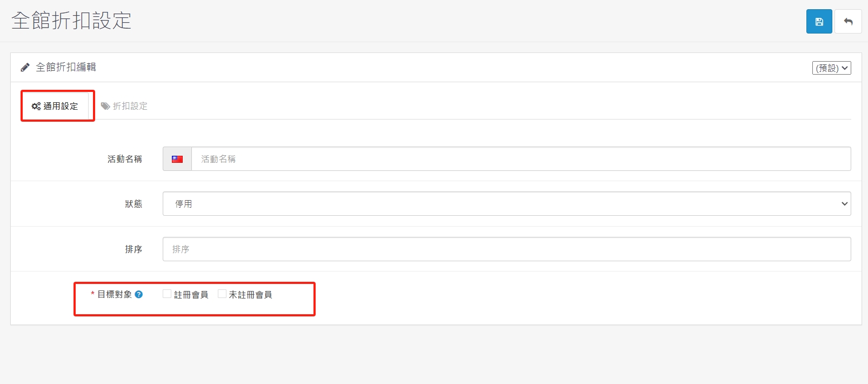This screenshot has width=868, height=384.
Task: Click the back arrow icon button
Action: coord(848,22)
